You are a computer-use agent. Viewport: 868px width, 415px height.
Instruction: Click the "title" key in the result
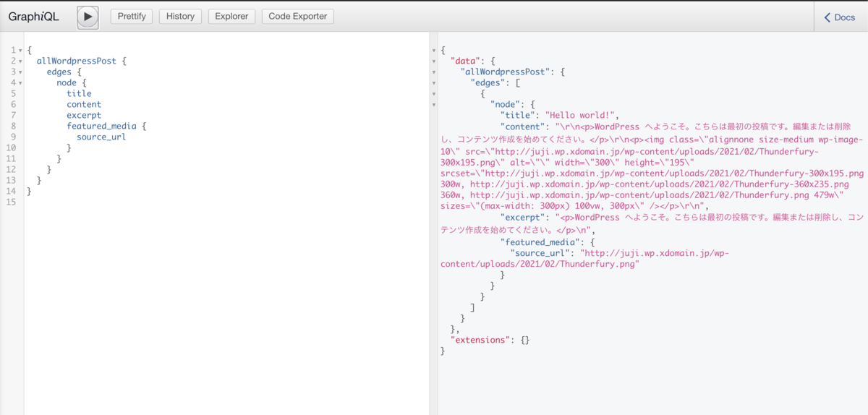tap(517, 115)
